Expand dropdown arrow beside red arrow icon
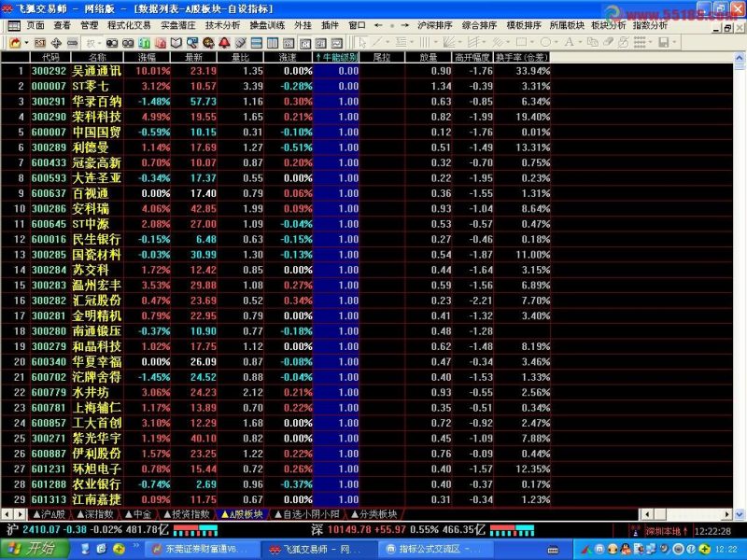 (x=26, y=43)
